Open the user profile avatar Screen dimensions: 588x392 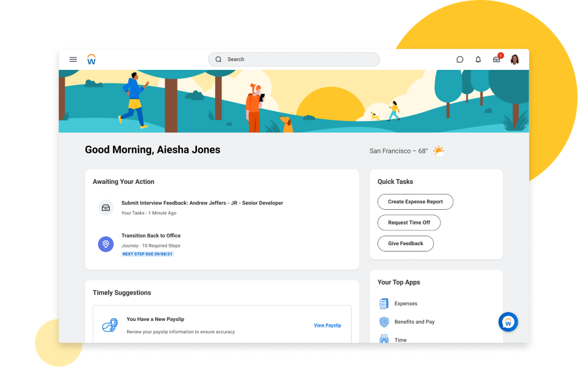click(x=514, y=59)
